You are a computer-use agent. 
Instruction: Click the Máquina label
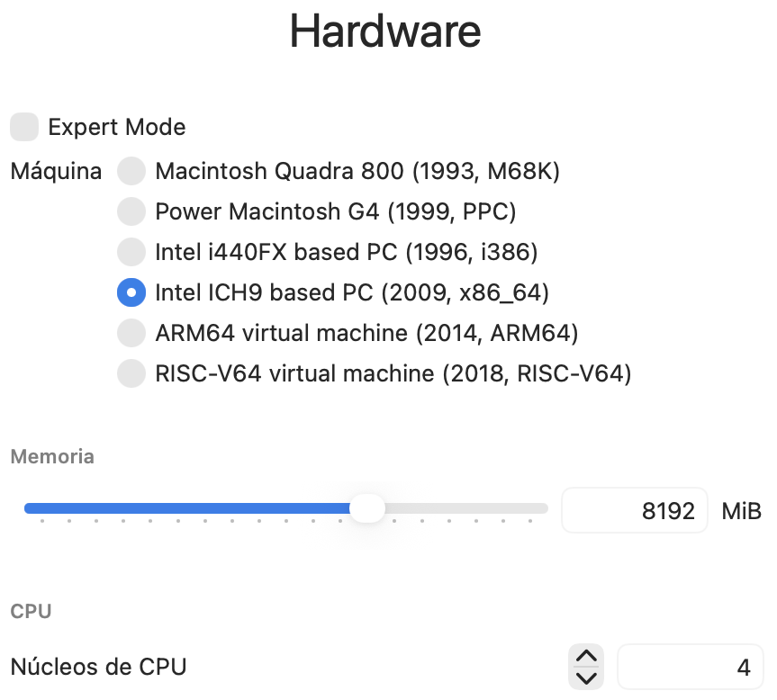(x=56, y=171)
